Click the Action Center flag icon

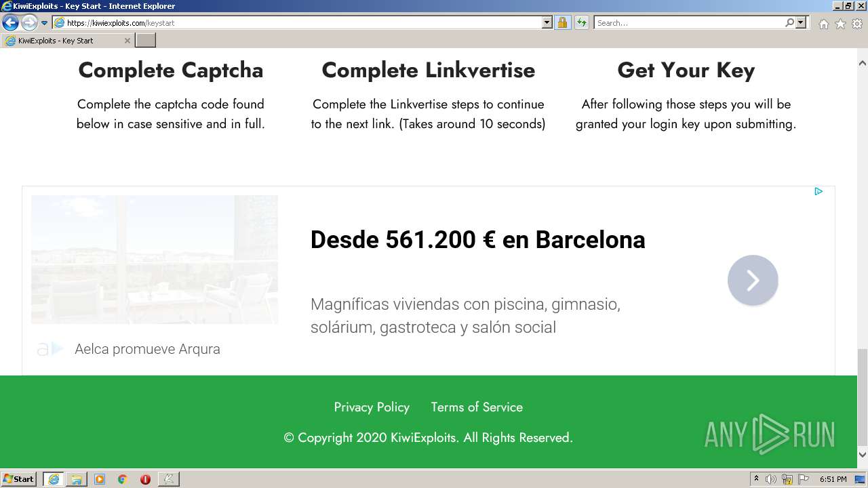tap(803, 479)
